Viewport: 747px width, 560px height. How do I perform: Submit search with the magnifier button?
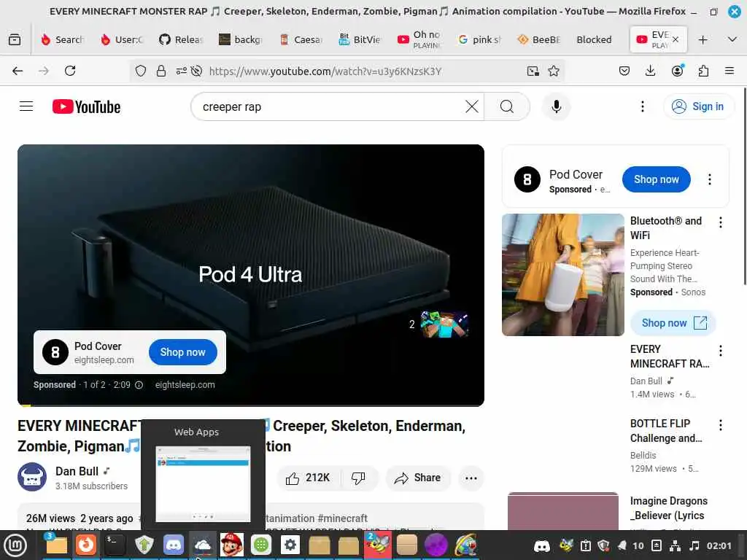pyautogui.click(x=507, y=106)
